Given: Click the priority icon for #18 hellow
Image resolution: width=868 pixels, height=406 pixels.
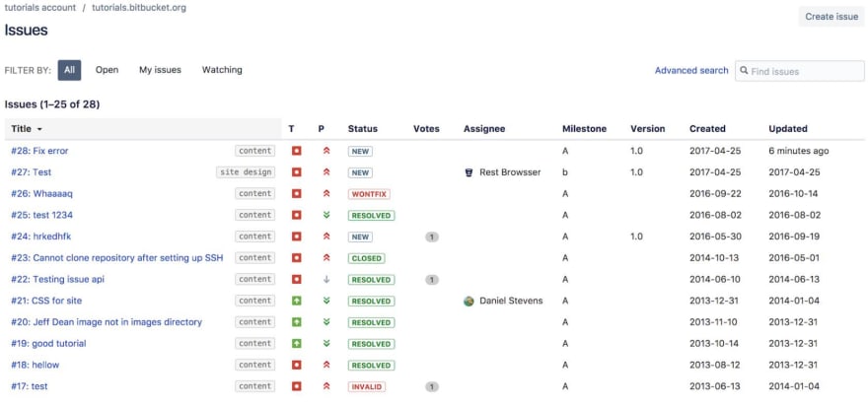Looking at the screenshot, I should point(326,365).
